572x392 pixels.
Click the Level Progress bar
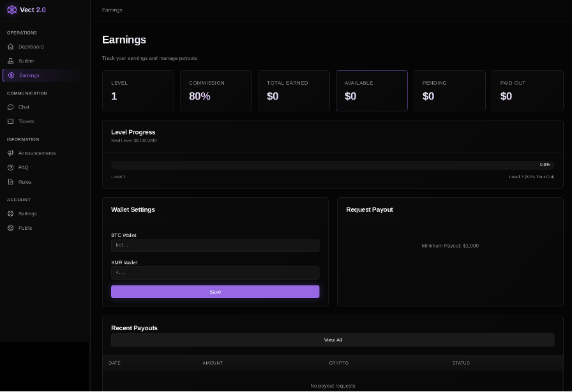pyautogui.click(x=333, y=165)
